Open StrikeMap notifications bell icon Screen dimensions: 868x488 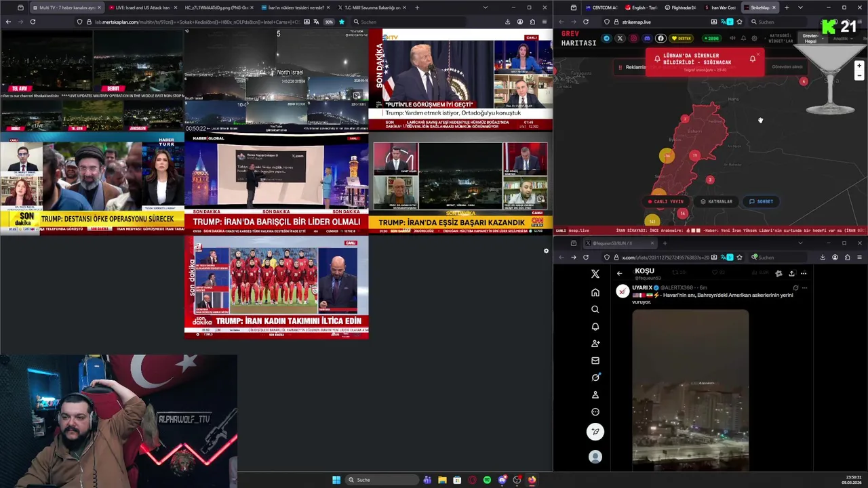pyautogui.click(x=743, y=39)
